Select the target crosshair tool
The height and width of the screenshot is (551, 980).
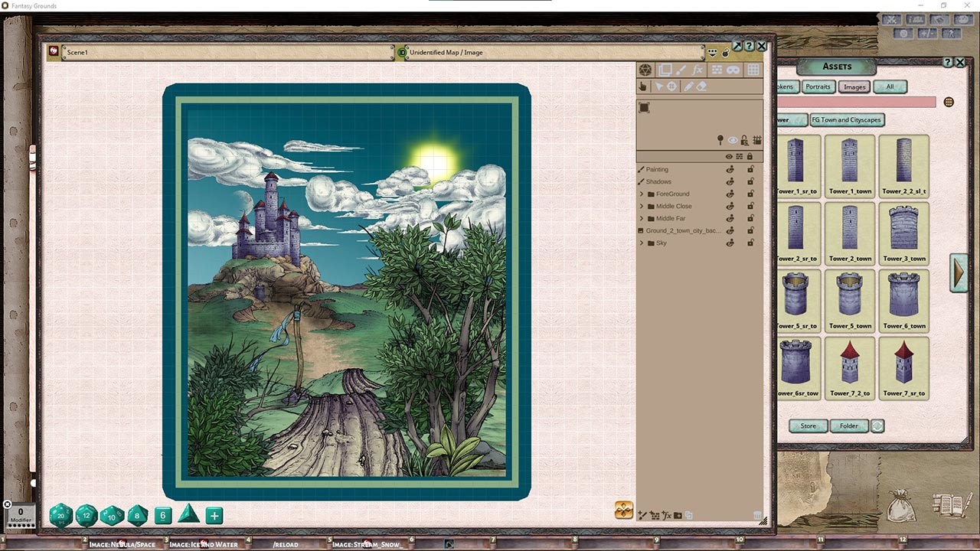[x=671, y=86]
